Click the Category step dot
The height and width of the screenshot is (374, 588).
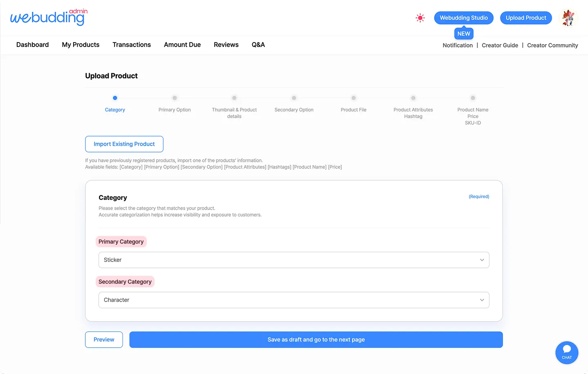pos(115,98)
